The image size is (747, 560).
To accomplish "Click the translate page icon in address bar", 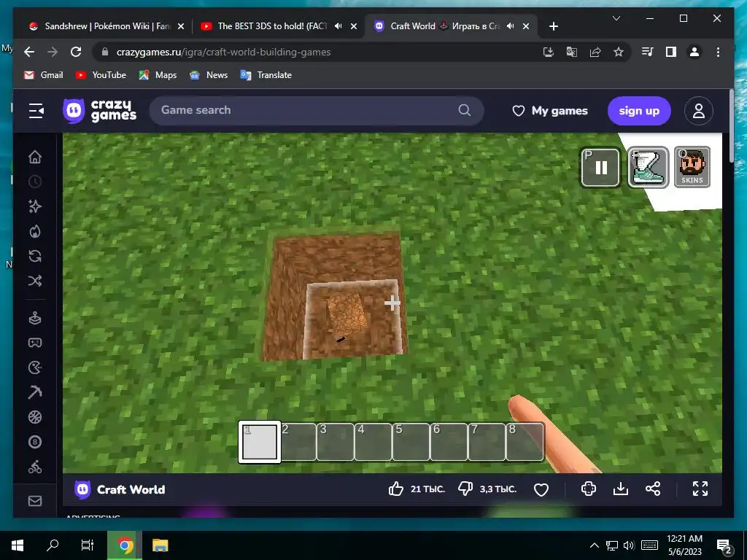I will point(572,52).
